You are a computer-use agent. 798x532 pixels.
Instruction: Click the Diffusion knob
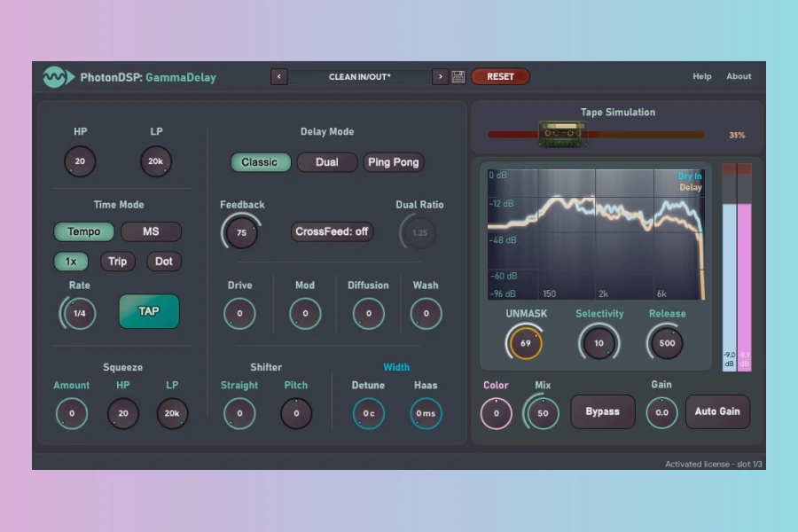[369, 314]
